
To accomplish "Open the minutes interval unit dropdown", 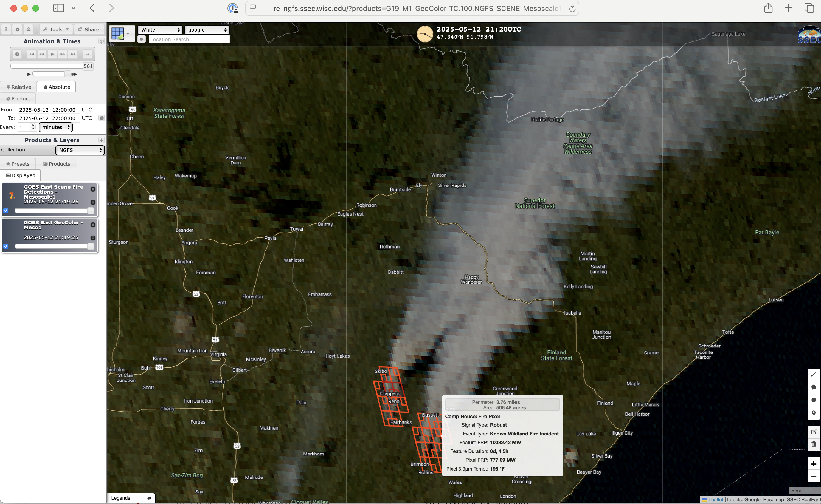I will 56,127.
